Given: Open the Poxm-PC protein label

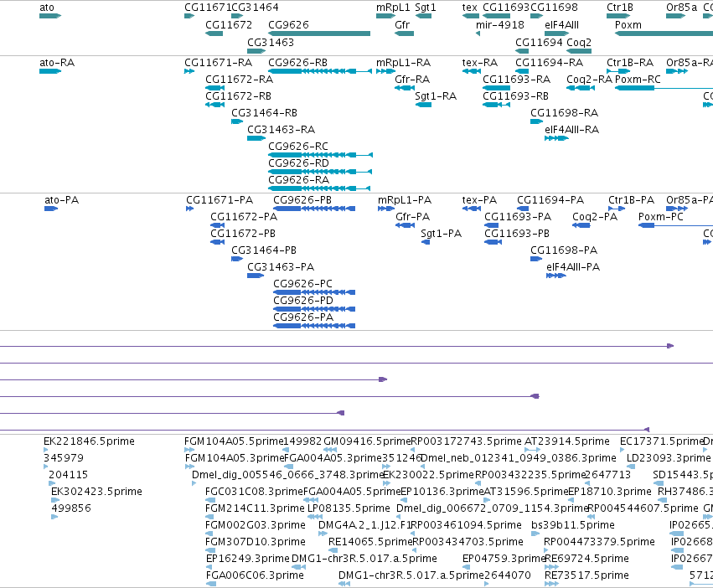Looking at the screenshot, I should [x=661, y=216].
